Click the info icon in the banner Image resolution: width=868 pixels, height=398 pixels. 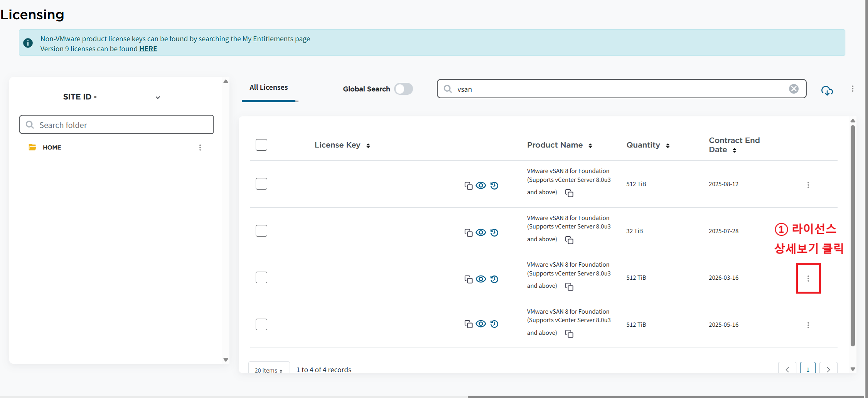[28, 43]
